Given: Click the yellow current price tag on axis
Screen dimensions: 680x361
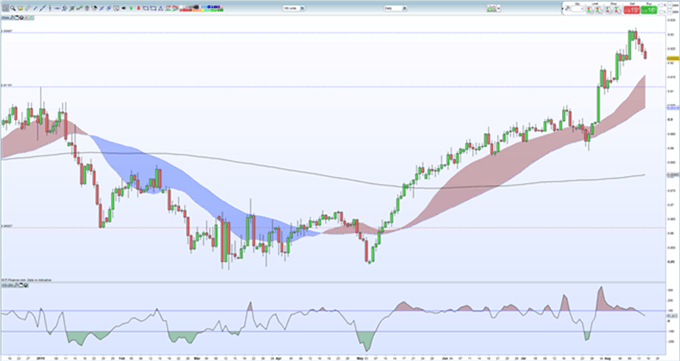Looking at the screenshot, I should pyautogui.click(x=673, y=58).
